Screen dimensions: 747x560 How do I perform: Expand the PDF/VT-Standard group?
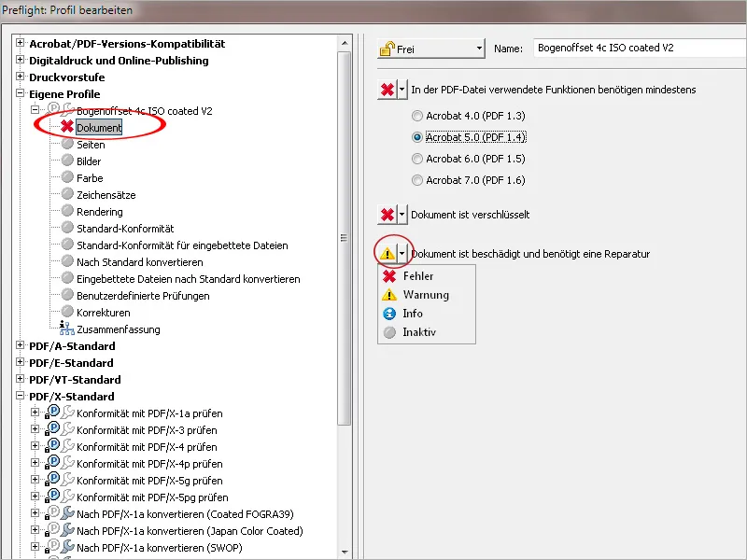20,379
